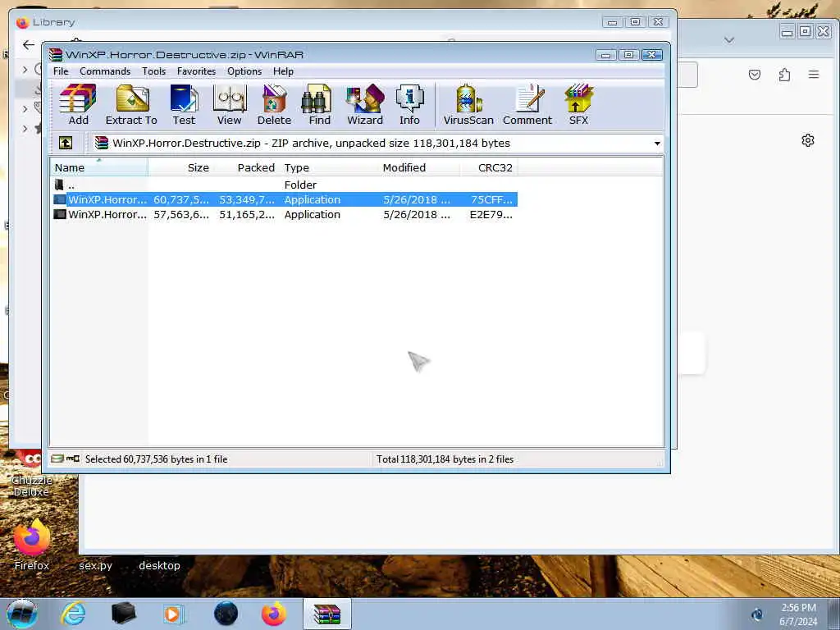The image size is (840, 630).
Task: Expand second tree chevron in Library sidebar
Action: tap(25, 109)
